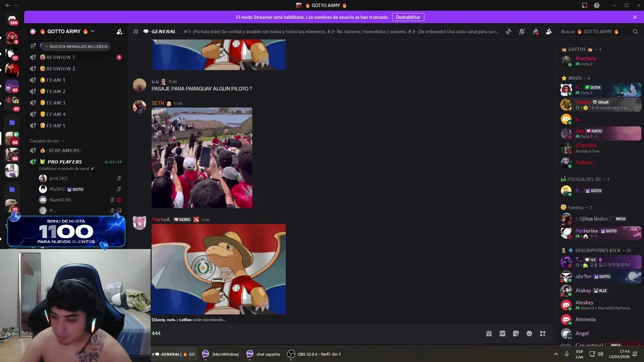The width and height of the screenshot is (644, 362).
Task: Open Hades member in MODS list
Action: click(x=601, y=105)
